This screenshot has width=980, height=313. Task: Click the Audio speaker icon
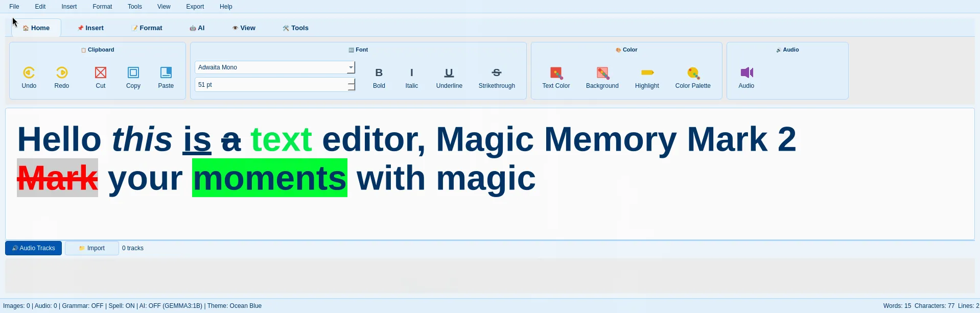pyautogui.click(x=746, y=73)
